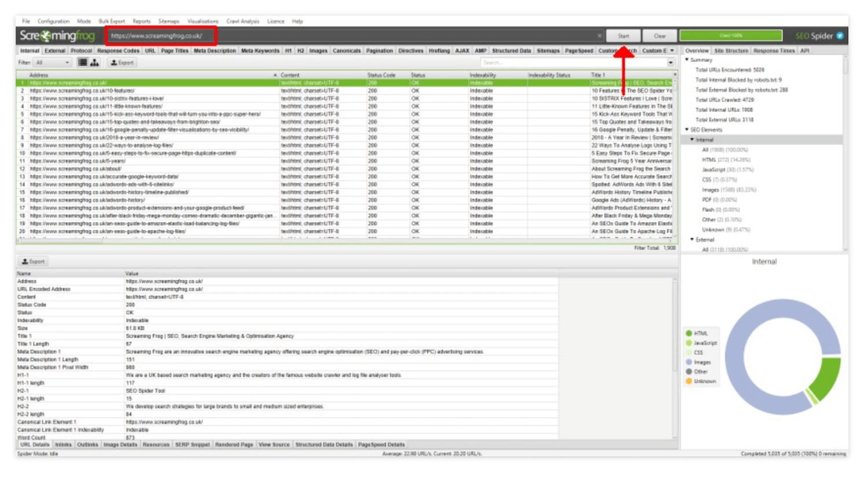Switch to the API tab

click(804, 51)
